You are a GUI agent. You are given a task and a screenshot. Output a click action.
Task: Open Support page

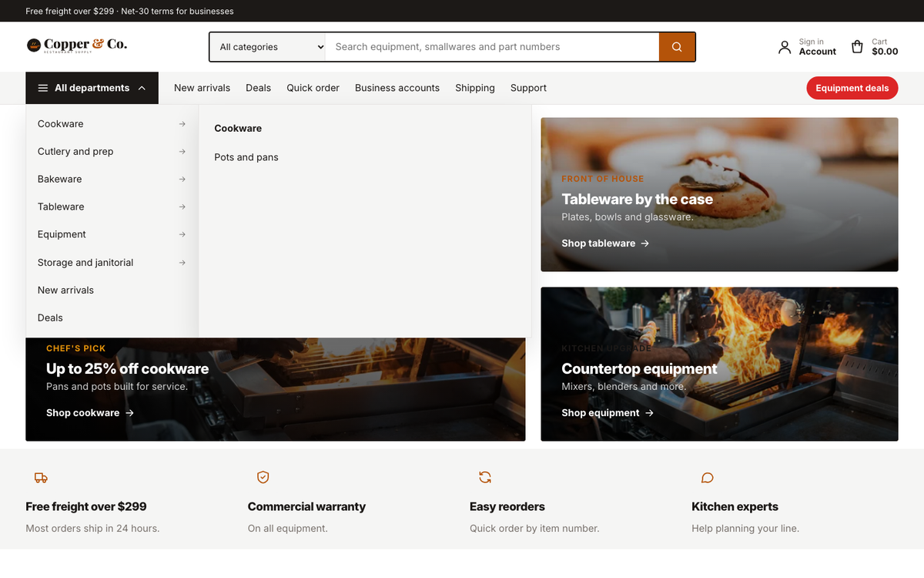pos(528,88)
